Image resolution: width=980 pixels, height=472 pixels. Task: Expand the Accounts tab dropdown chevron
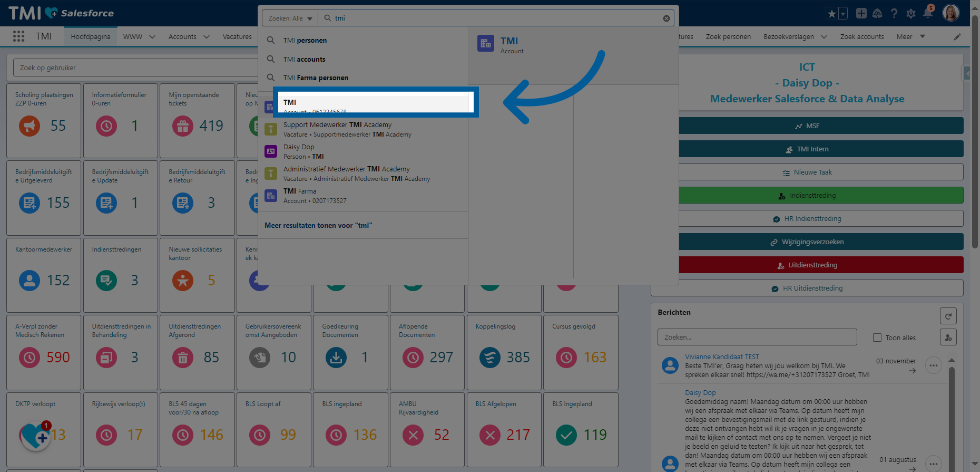[x=206, y=36]
